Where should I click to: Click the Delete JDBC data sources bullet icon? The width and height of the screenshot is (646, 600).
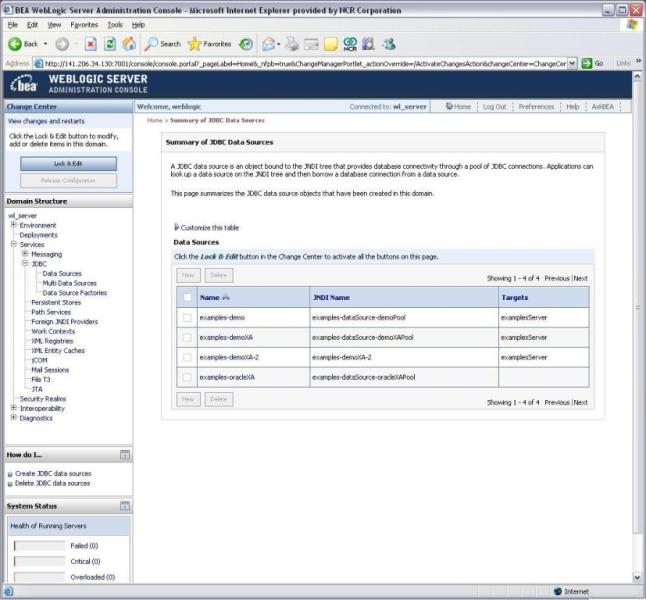click(10, 484)
